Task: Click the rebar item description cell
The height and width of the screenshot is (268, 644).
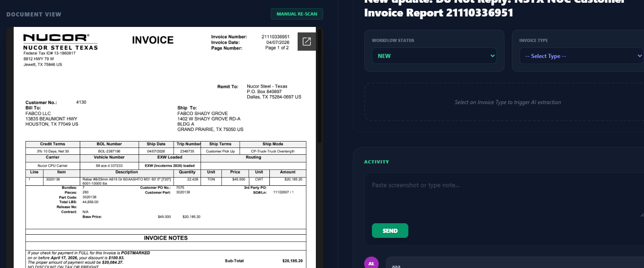Action: [x=126, y=181]
